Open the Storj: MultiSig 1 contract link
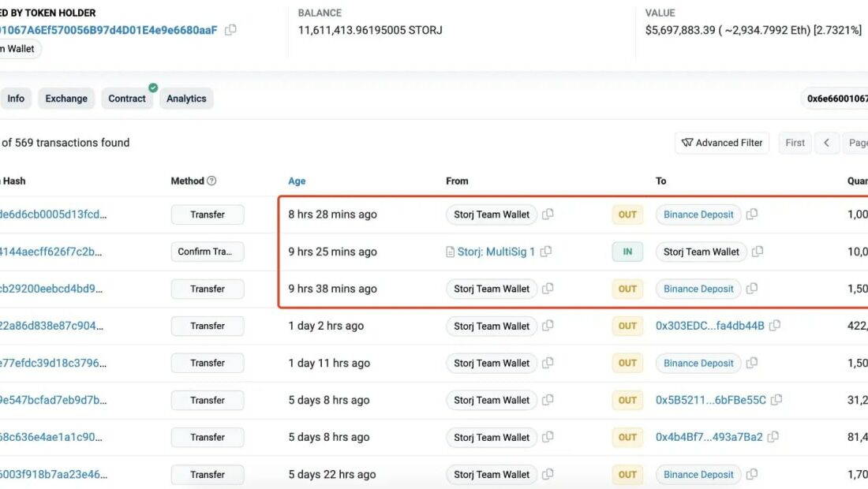Image resolution: width=868 pixels, height=489 pixels. click(496, 252)
